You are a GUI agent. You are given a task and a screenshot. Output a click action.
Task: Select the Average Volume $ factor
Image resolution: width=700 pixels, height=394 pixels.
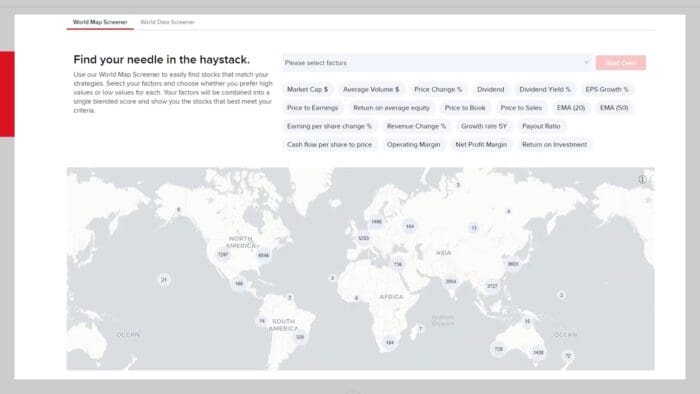click(371, 89)
